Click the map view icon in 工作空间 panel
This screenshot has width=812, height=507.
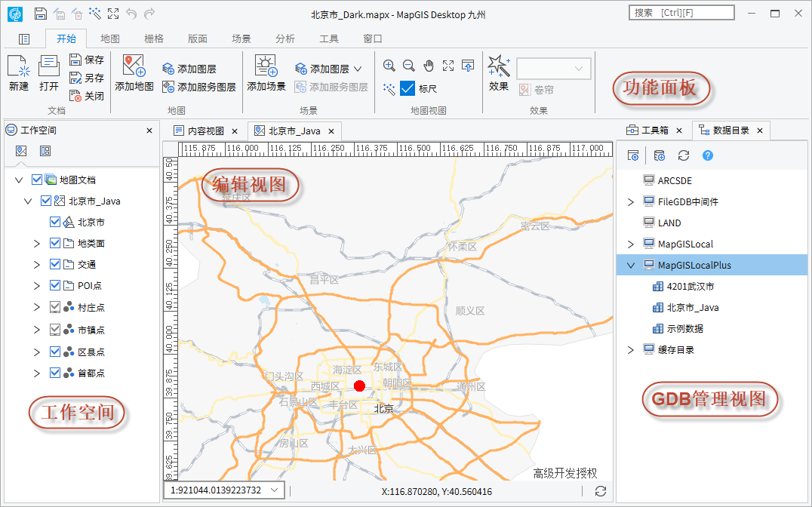(x=21, y=151)
